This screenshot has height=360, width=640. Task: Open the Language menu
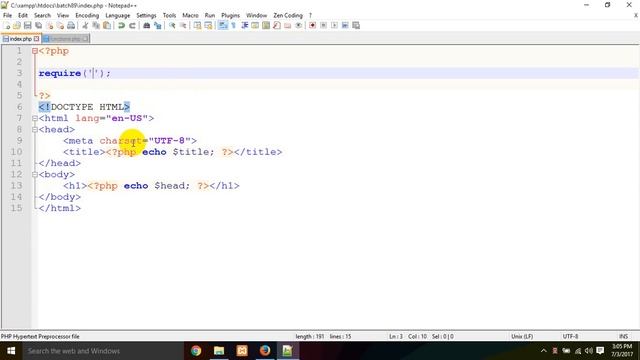(118, 15)
